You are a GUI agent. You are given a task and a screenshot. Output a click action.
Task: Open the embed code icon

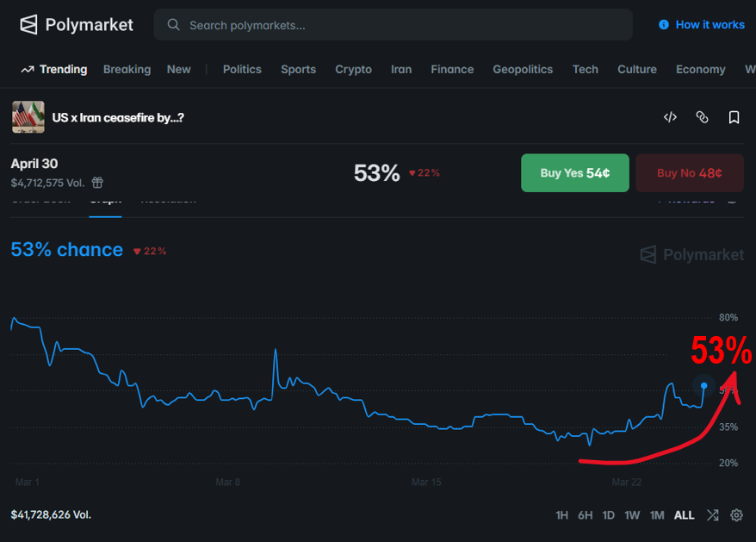pyautogui.click(x=670, y=117)
